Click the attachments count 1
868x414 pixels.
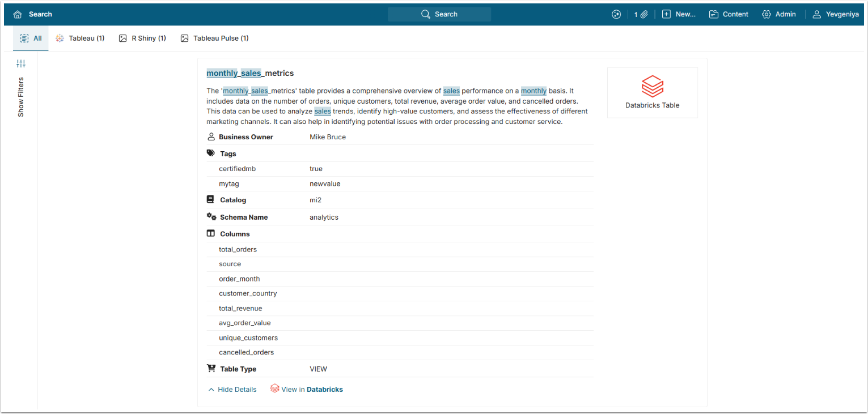pyautogui.click(x=636, y=14)
